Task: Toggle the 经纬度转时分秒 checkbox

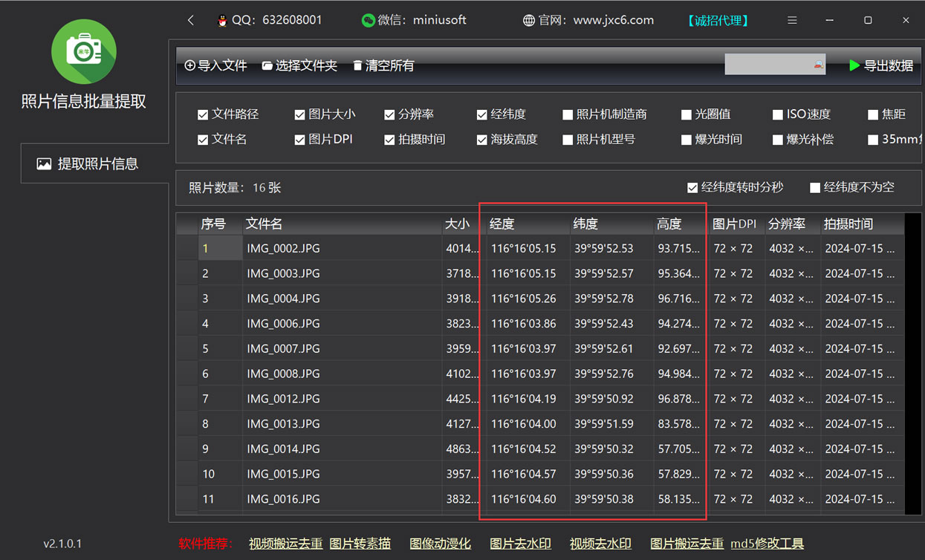Action: [692, 188]
